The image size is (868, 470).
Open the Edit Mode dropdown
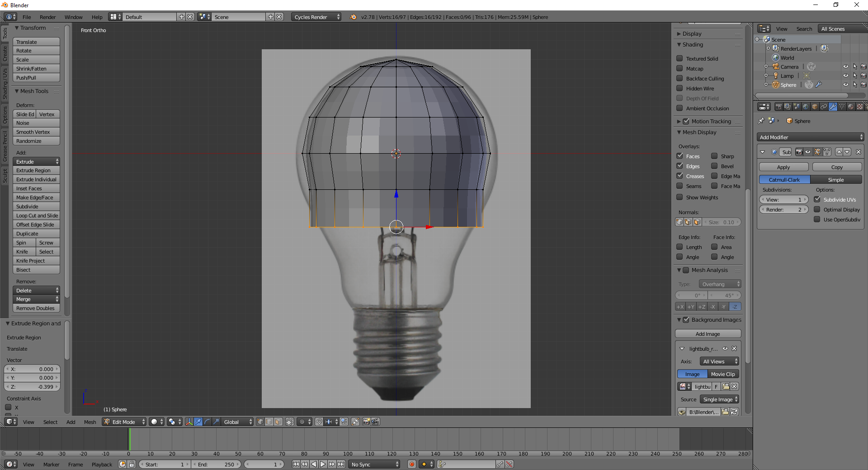123,422
